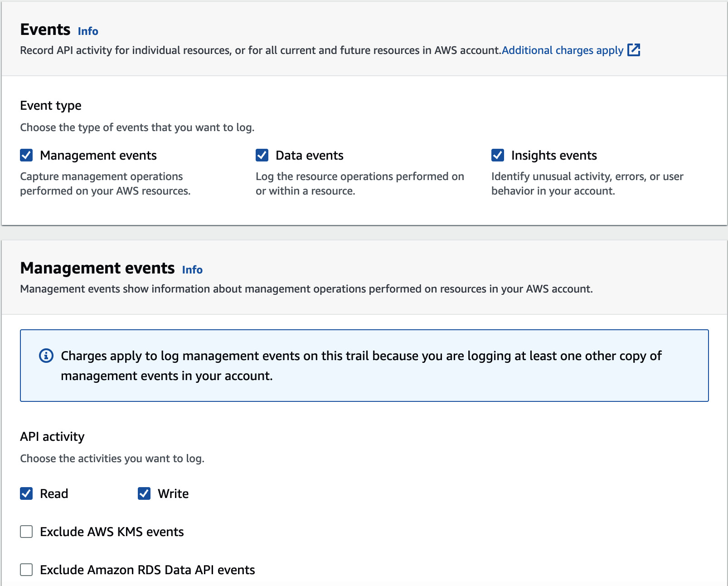Screen dimensions: 728x586
Task: Enable Exclude AWS KMS events
Action: [26, 532]
